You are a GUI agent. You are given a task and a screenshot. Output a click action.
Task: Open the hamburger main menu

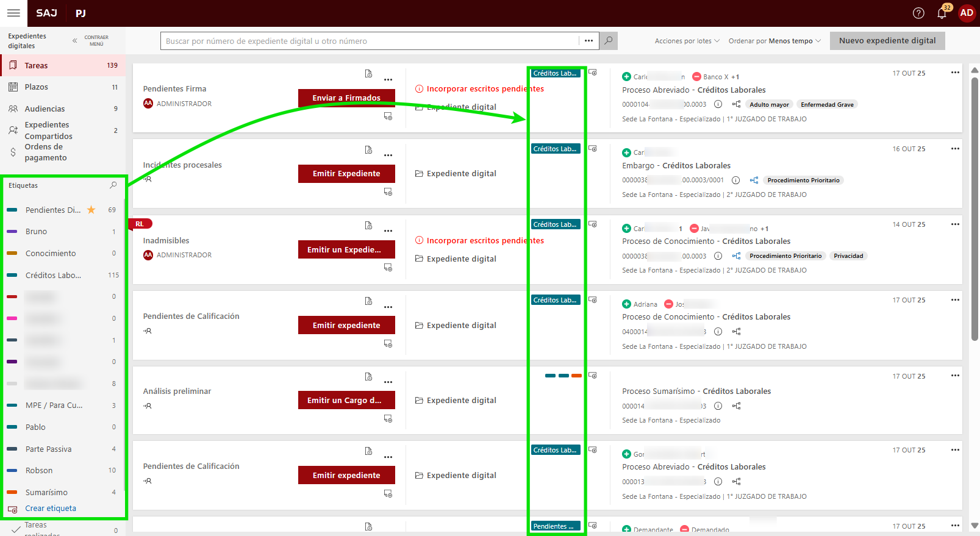coord(13,13)
